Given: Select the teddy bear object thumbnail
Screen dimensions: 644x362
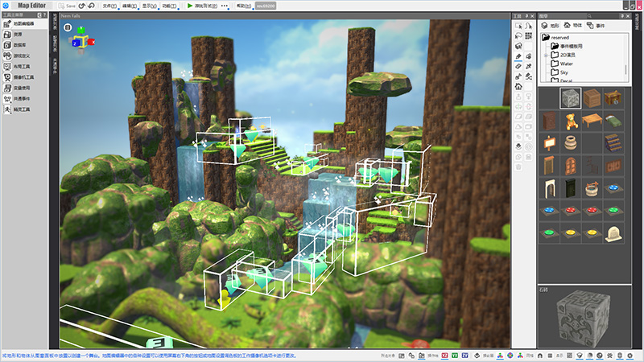Looking at the screenshot, I should (571, 121).
